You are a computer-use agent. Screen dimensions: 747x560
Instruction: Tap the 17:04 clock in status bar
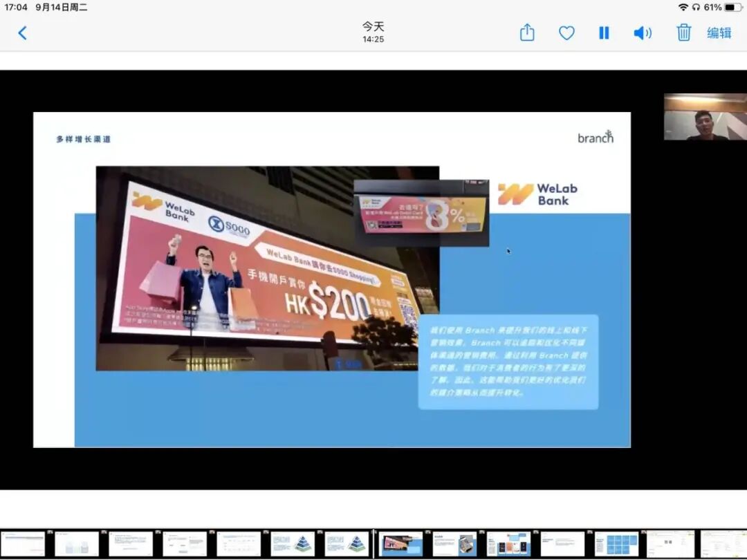[15, 7]
